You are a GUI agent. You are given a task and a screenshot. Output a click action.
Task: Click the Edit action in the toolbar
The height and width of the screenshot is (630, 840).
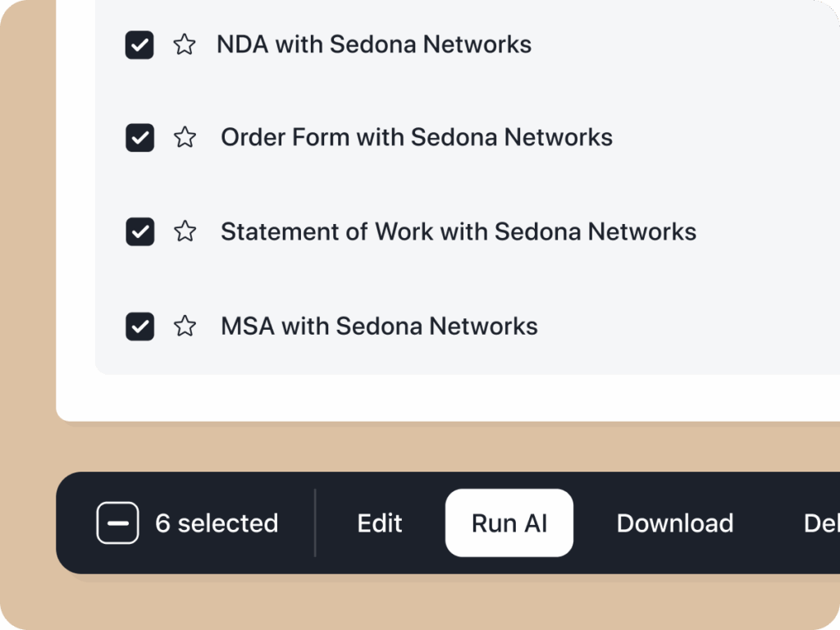[x=379, y=523]
